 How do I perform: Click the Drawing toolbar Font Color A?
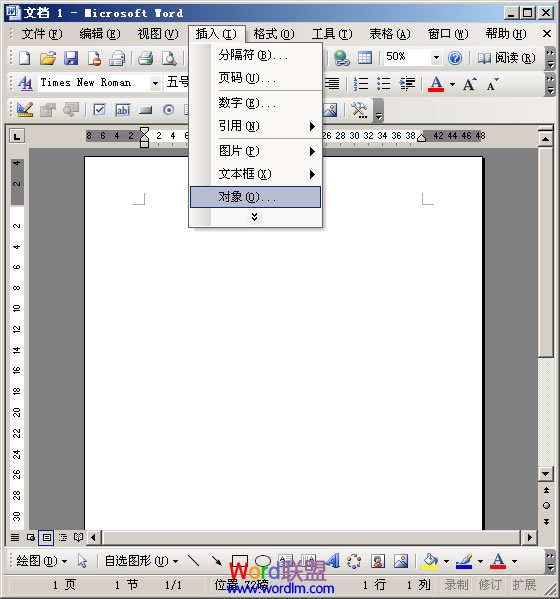pos(498,561)
